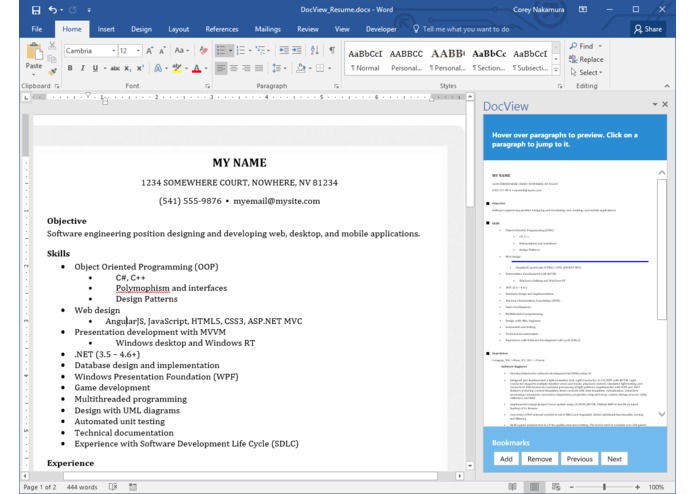Switch to the References tab
The height and width of the screenshot is (494, 695).
pos(222,29)
